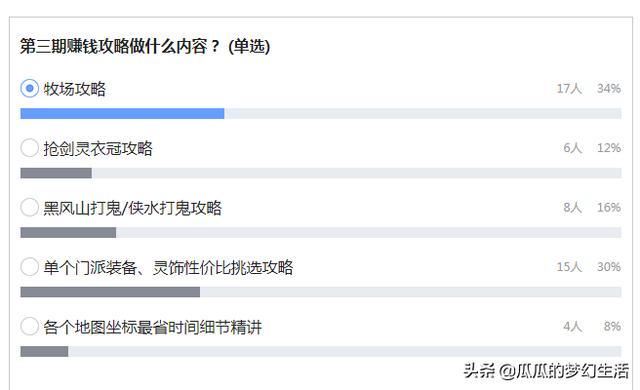
Task: Click the 单个门派装备、灵饰性价比挑选攻略 label
Action: coord(168,267)
